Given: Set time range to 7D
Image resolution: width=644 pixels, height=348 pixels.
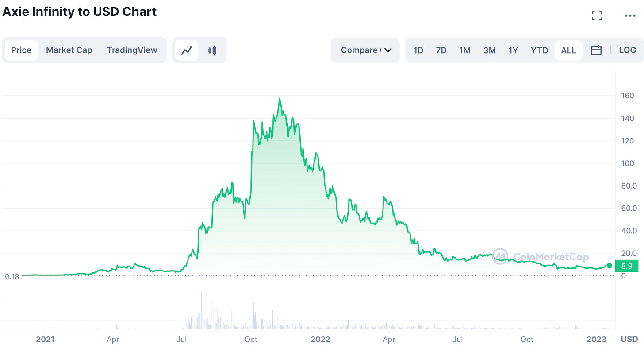Looking at the screenshot, I should [441, 50].
